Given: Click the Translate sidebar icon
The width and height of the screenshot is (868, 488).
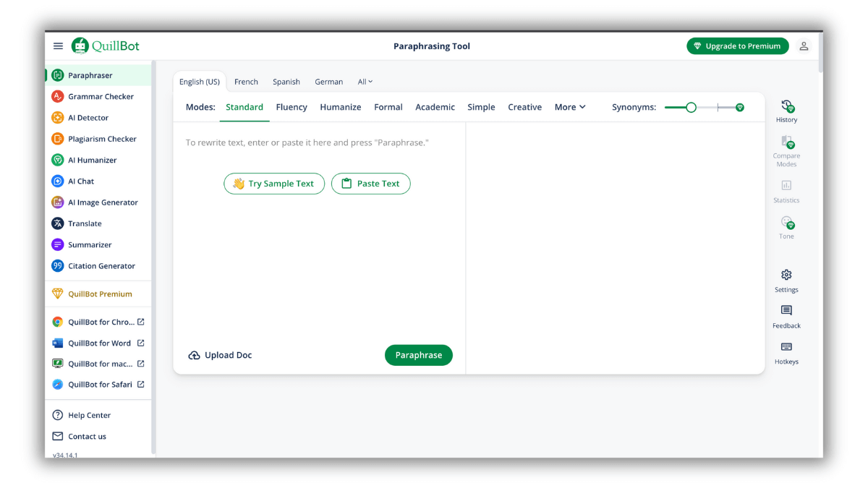Looking at the screenshot, I should click(x=58, y=223).
